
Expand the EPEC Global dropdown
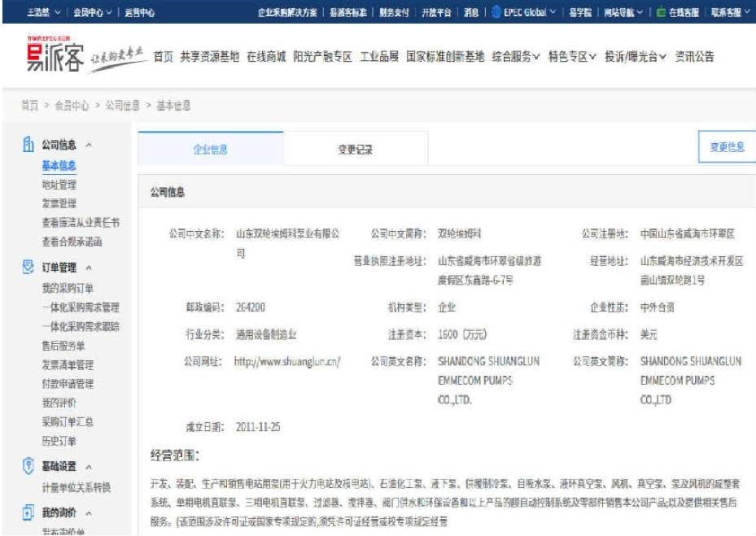click(x=553, y=12)
